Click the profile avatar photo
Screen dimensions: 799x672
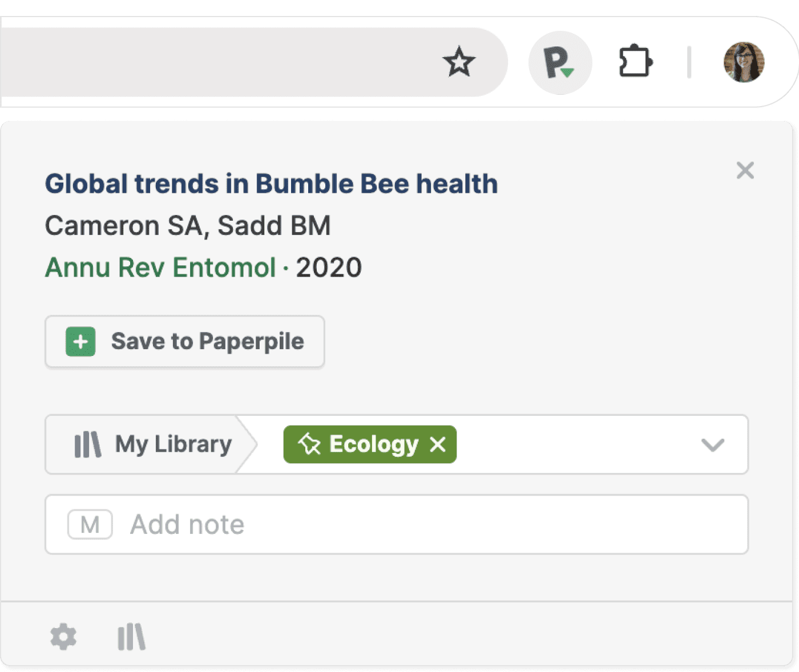744,62
